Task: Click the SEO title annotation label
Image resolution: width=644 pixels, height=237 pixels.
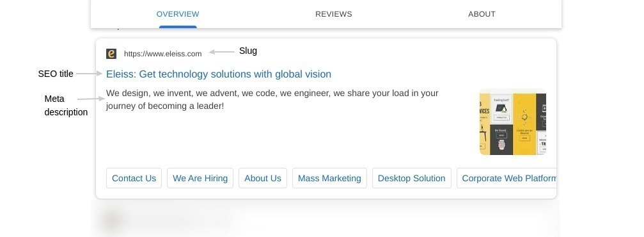Action: 56,74
